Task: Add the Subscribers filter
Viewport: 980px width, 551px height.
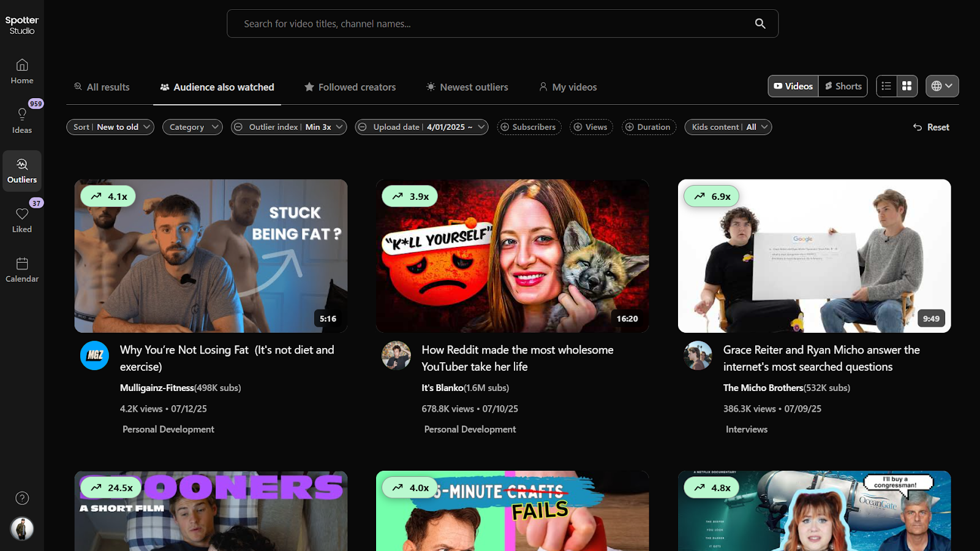Action: [529, 127]
